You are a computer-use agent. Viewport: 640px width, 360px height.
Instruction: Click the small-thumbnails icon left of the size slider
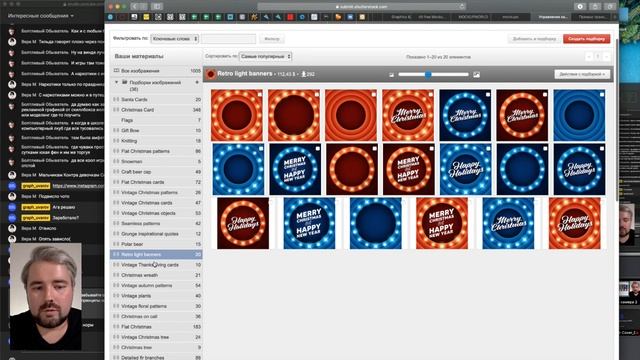click(x=391, y=75)
